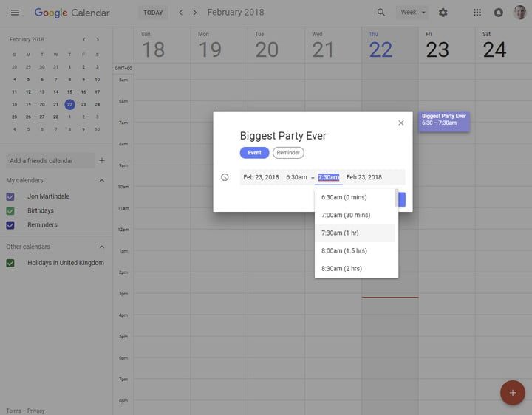
Task: Toggle Holidays in United Kingdom checkbox
Action: [10, 263]
